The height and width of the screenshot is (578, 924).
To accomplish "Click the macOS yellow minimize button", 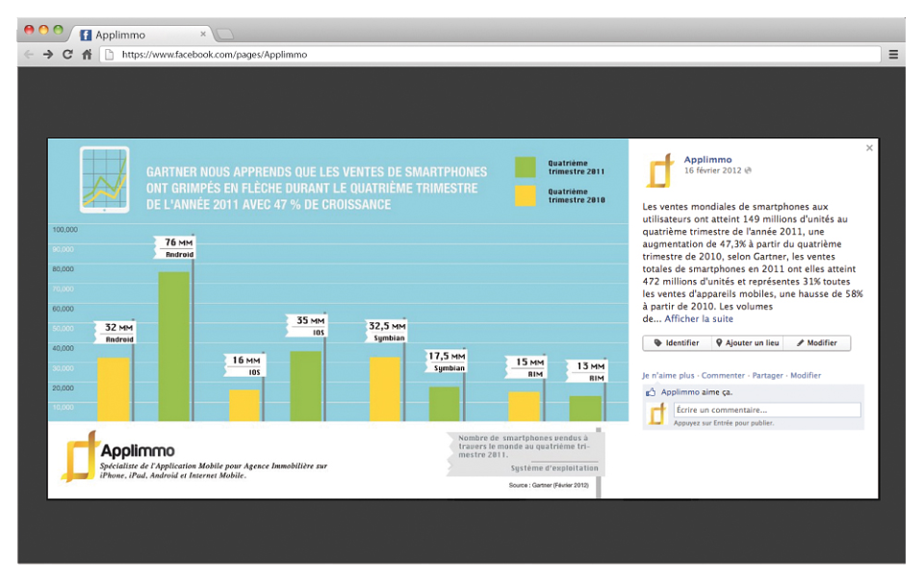I will (x=43, y=30).
